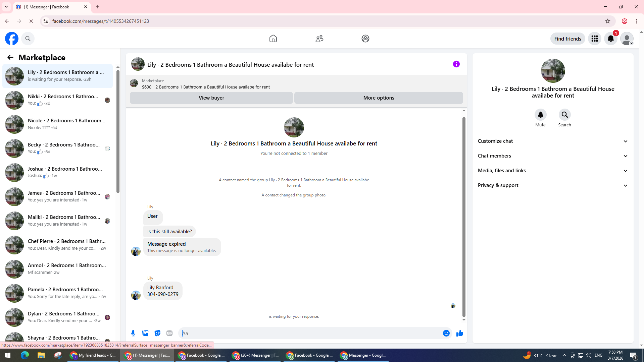Image resolution: width=644 pixels, height=362 pixels.
Task: Open Chrome tab search dropdown
Action: click(6, 7)
